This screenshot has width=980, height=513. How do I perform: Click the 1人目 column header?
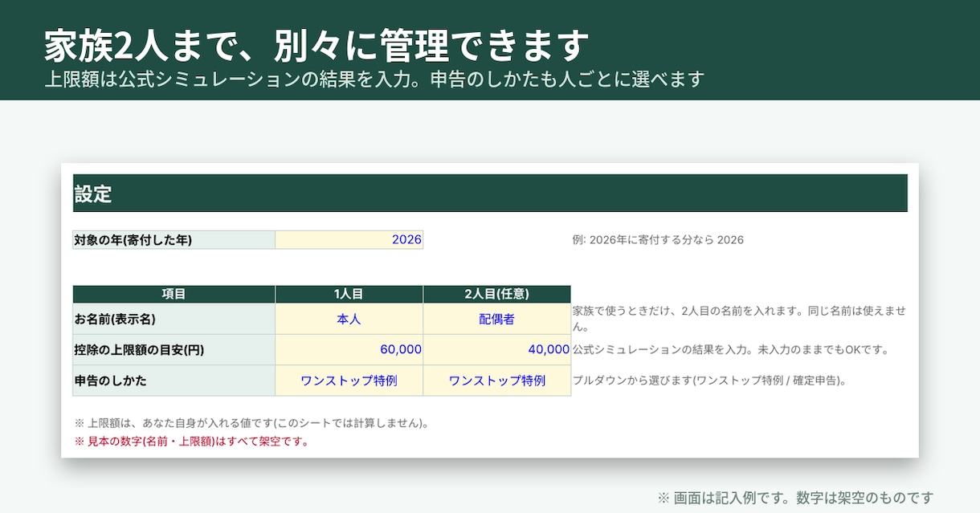tap(349, 294)
